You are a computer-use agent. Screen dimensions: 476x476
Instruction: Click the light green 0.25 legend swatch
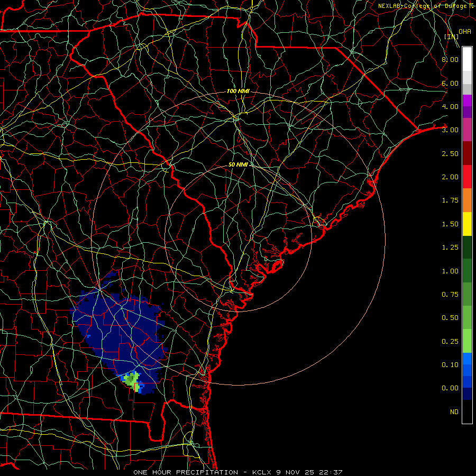point(467,341)
